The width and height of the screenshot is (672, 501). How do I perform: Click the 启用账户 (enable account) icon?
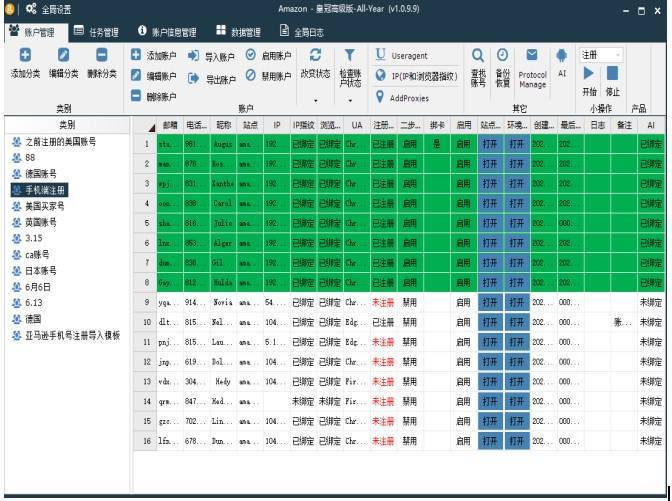coord(251,55)
